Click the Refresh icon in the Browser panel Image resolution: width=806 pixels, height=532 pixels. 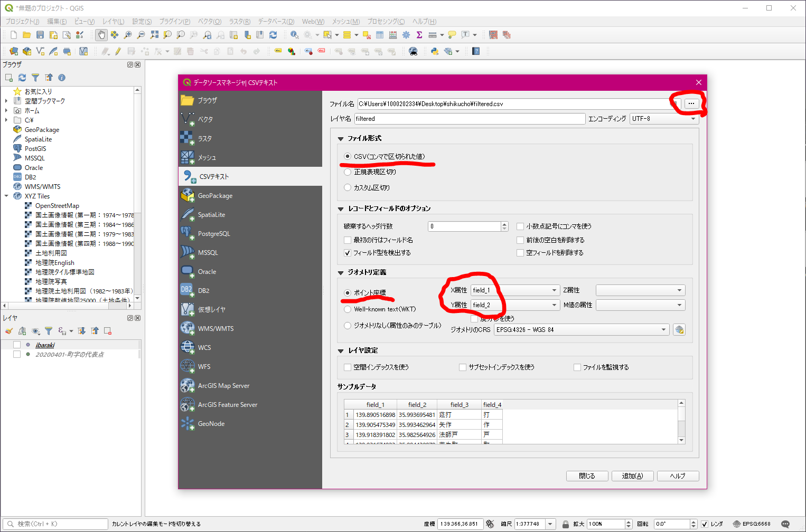22,78
